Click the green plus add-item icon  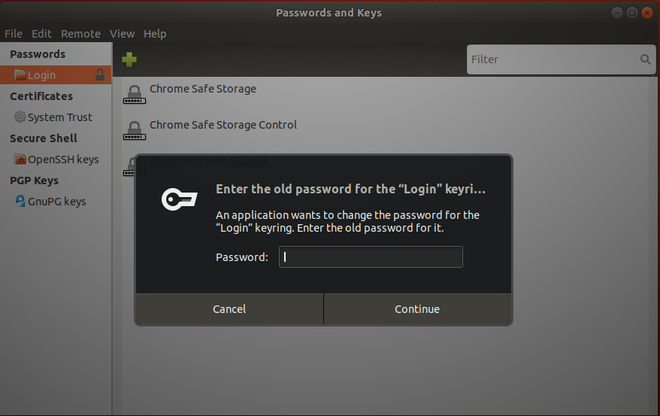129,60
